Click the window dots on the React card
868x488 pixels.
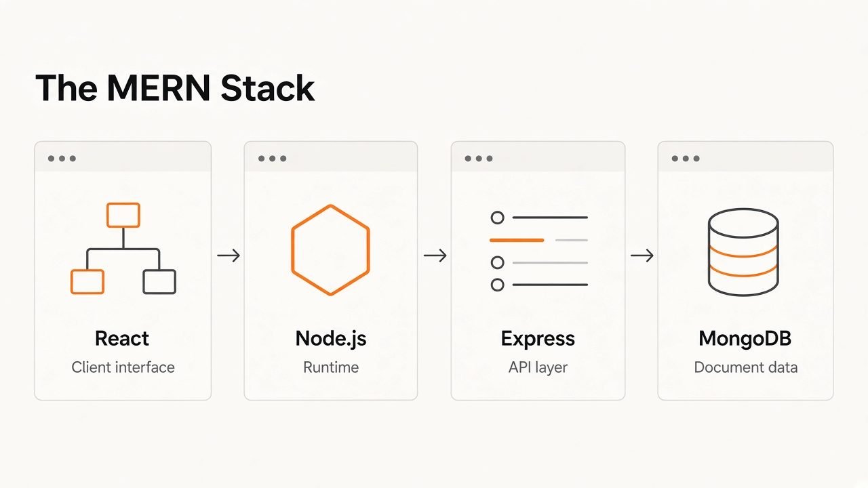[62, 159]
